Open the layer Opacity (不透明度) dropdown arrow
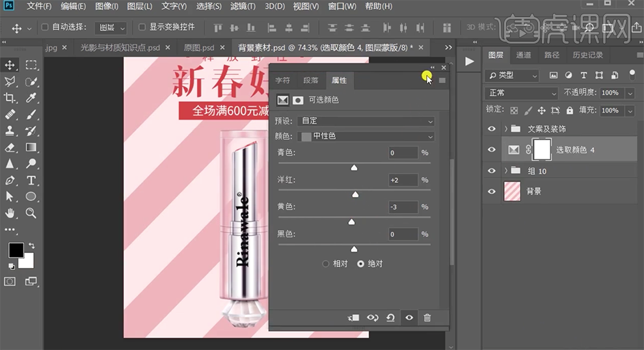 point(630,93)
